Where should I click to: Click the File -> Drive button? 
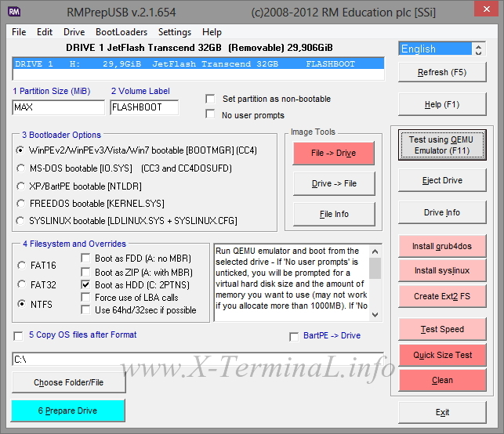tap(334, 153)
